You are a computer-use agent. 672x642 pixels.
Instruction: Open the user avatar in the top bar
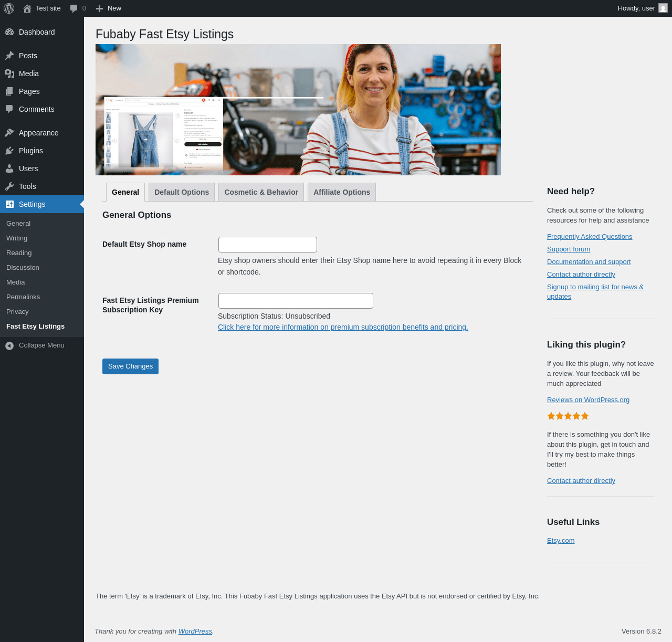pyautogui.click(x=663, y=8)
